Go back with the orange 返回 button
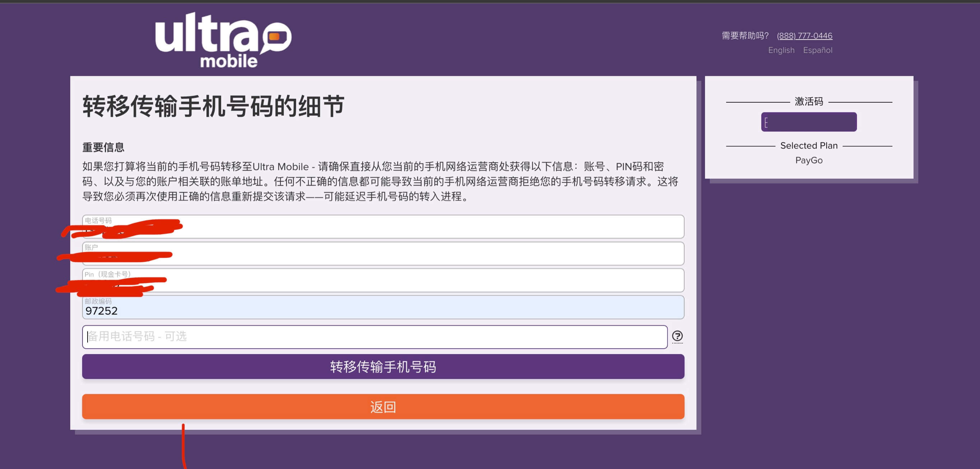980x469 pixels. (x=383, y=407)
